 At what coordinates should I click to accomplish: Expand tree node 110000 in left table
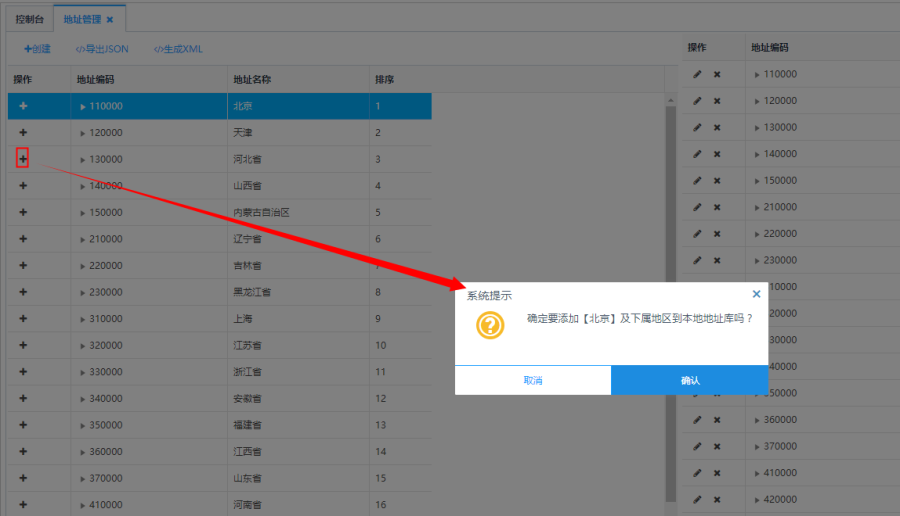coord(83,106)
